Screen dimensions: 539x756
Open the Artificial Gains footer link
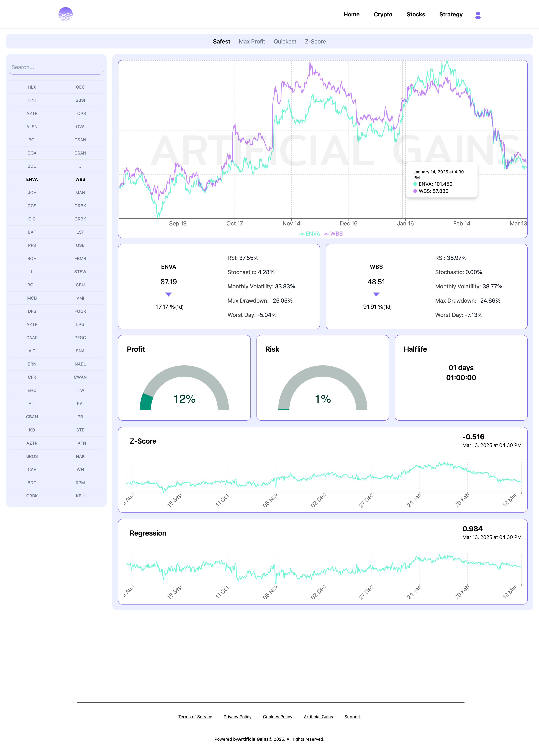pos(318,717)
